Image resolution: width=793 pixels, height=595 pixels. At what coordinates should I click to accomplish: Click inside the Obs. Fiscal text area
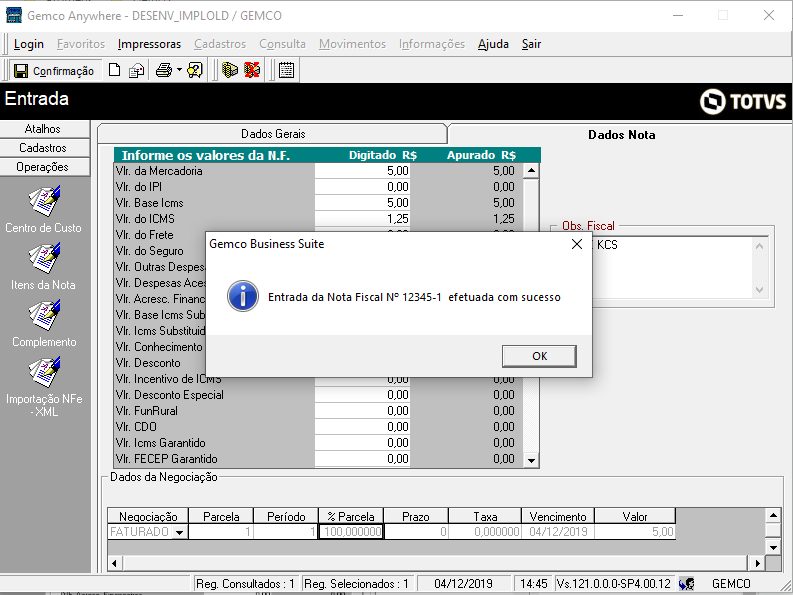673,268
